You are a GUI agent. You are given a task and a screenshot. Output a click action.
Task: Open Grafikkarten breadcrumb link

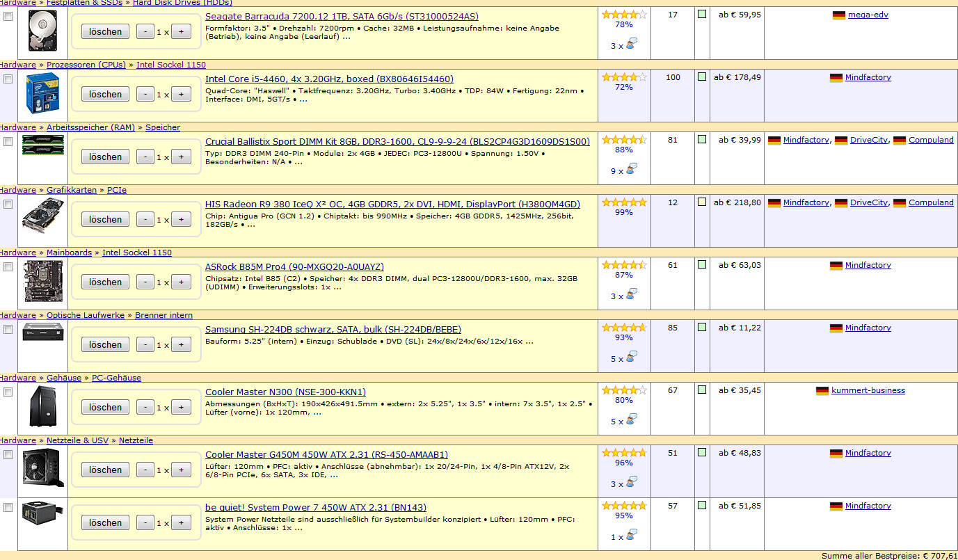tap(72, 190)
